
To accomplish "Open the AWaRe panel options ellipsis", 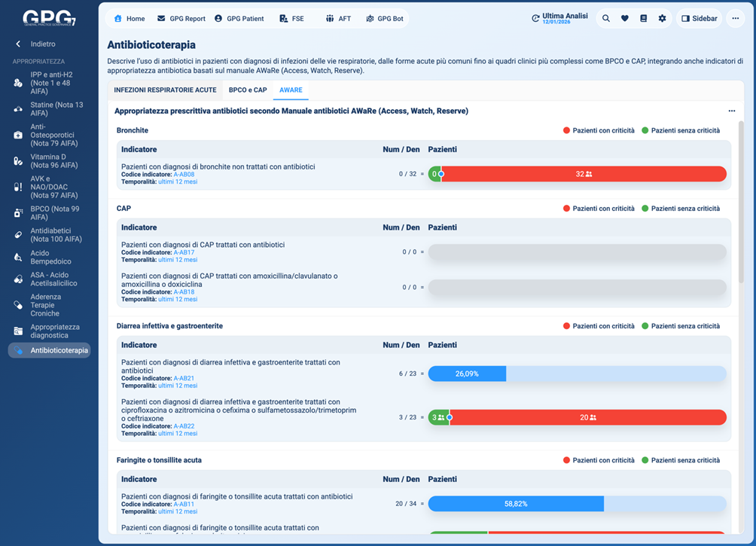I will [731, 111].
